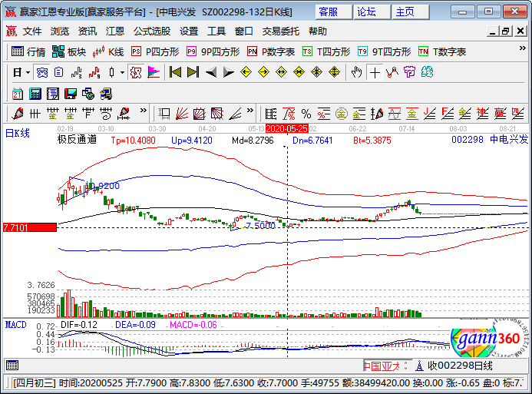Select the circled 金 tool
The height and width of the screenshot is (394, 532).
(342, 114)
